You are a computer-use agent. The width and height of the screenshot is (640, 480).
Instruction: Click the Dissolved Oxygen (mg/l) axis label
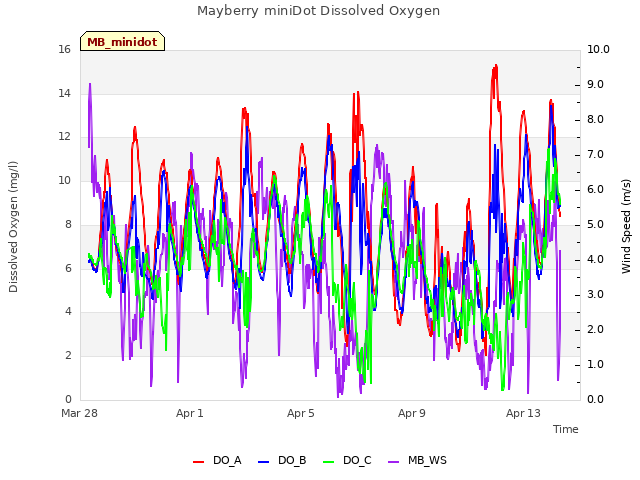pos(13,227)
